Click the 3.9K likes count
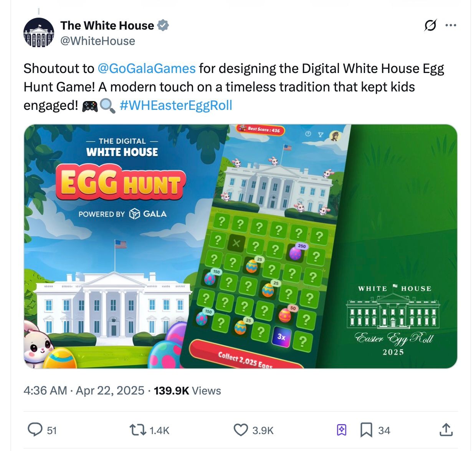This screenshot has height=451, width=476. (x=263, y=430)
